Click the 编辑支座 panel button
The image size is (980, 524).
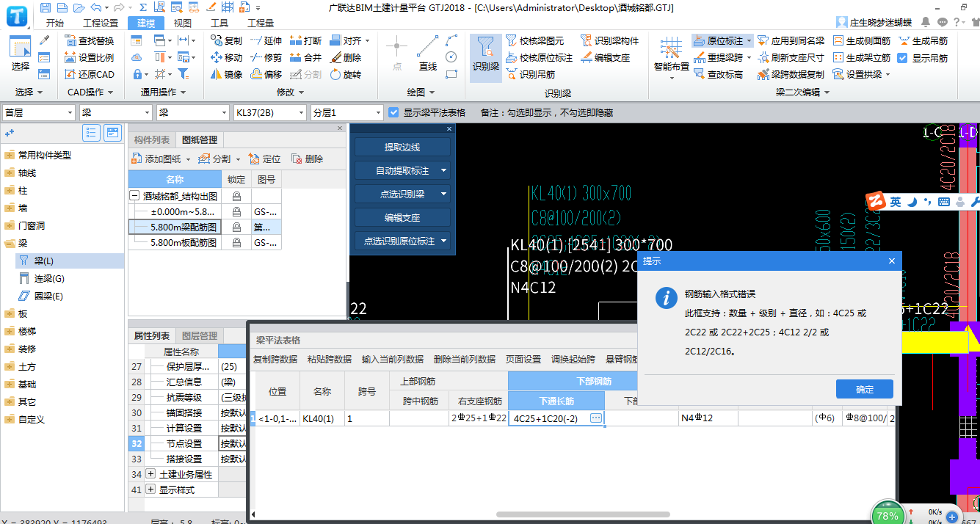[402, 217]
